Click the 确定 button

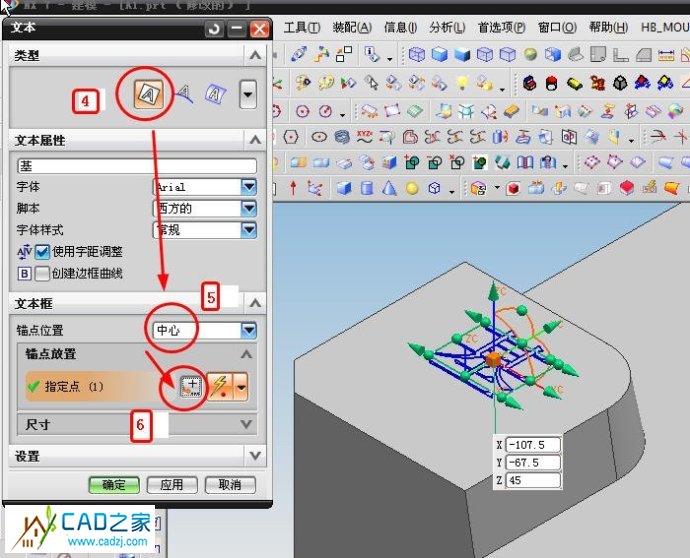114,485
